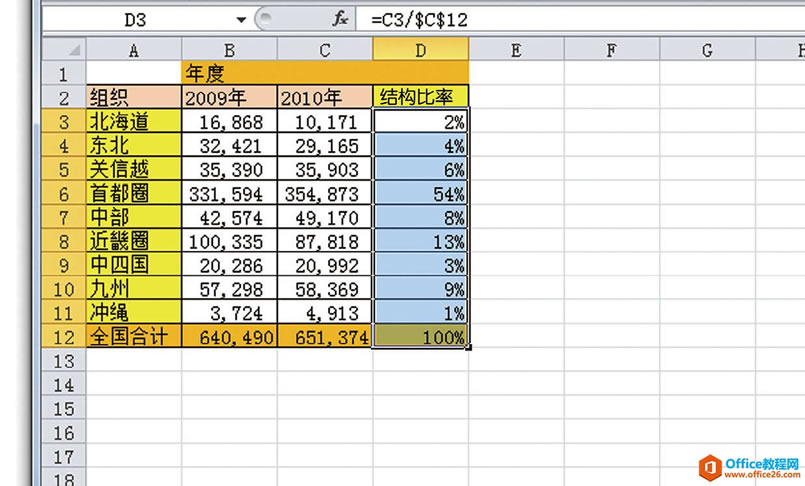Select the 北海道 cell
Screen dimensions: 805x486
133,121
